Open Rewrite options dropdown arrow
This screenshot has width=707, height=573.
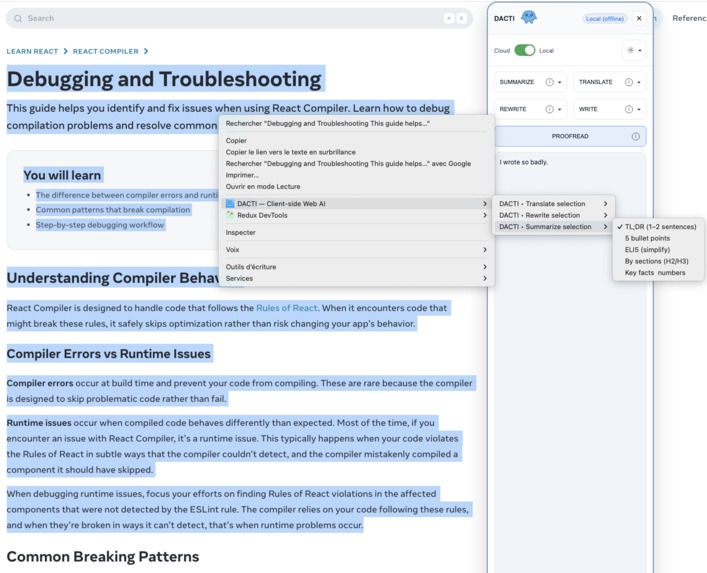(560, 110)
